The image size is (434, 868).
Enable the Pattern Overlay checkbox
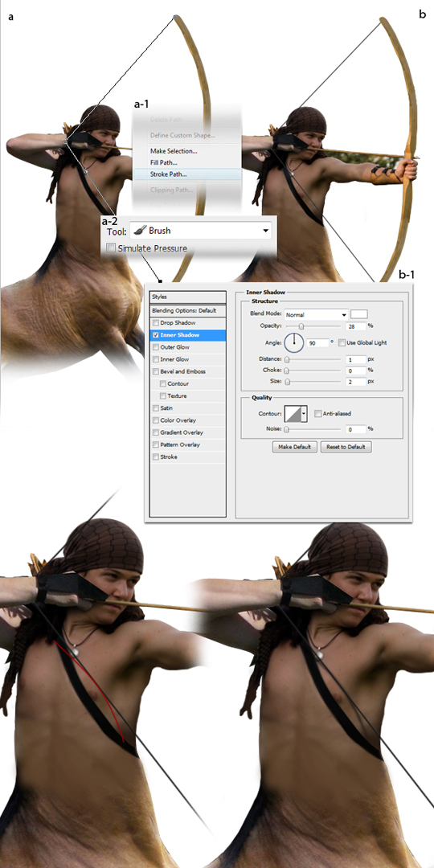[156, 444]
